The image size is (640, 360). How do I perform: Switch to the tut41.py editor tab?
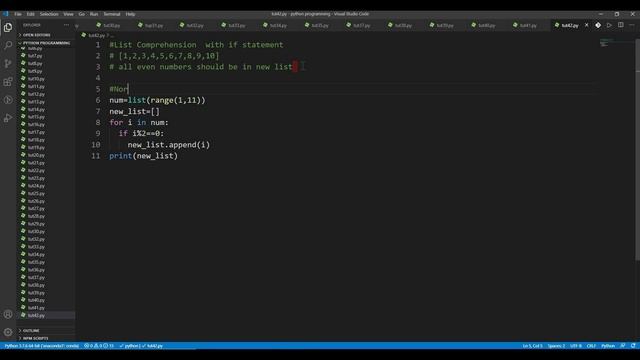coord(525,25)
